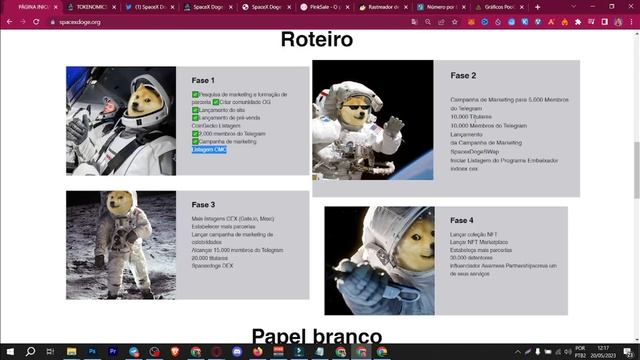Click the 'Roteiro' page heading
This screenshot has height=360, width=640.
(x=317, y=40)
